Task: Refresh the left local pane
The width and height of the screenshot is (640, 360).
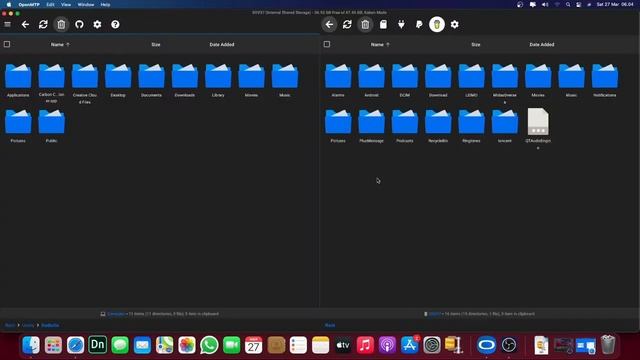Action: (43, 24)
